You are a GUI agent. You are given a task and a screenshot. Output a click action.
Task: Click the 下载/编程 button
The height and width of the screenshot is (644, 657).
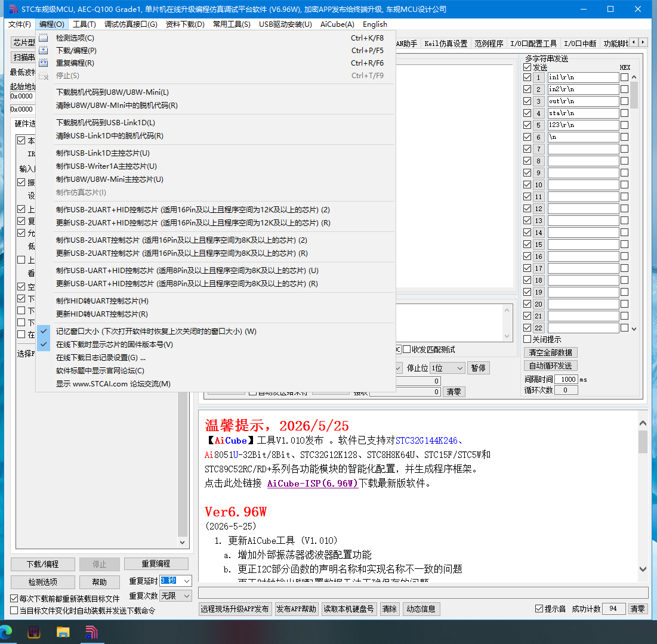[x=43, y=564]
